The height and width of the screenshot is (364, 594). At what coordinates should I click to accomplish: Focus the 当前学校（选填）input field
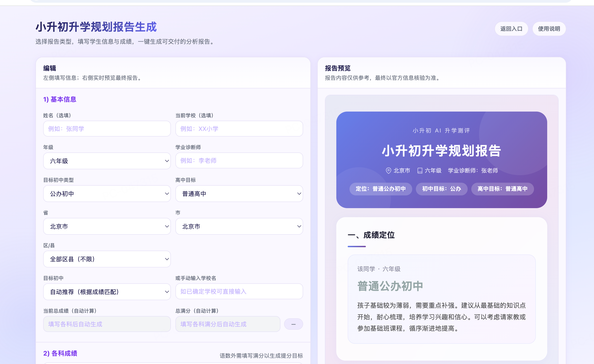(x=239, y=129)
